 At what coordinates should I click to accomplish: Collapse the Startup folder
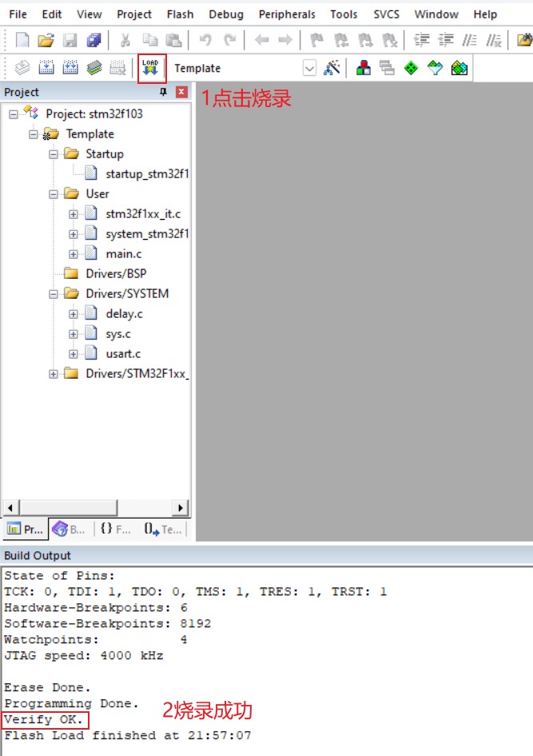[x=54, y=154]
